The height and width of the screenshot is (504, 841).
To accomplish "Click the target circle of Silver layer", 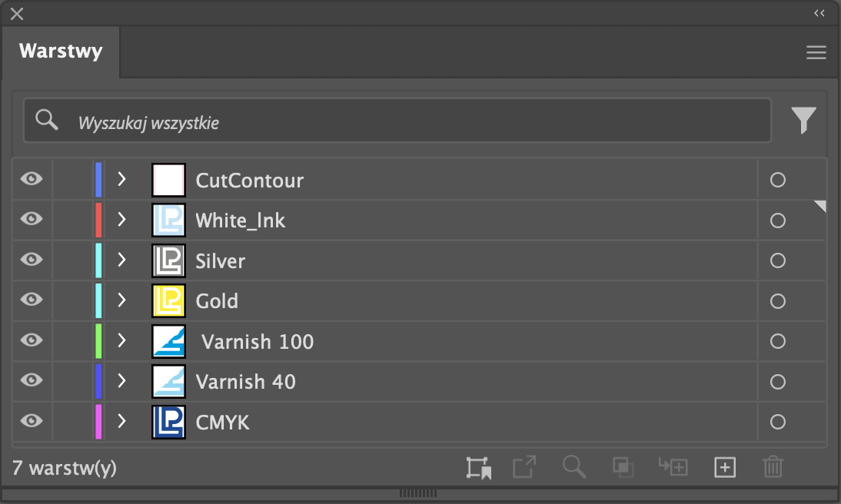I will (777, 260).
